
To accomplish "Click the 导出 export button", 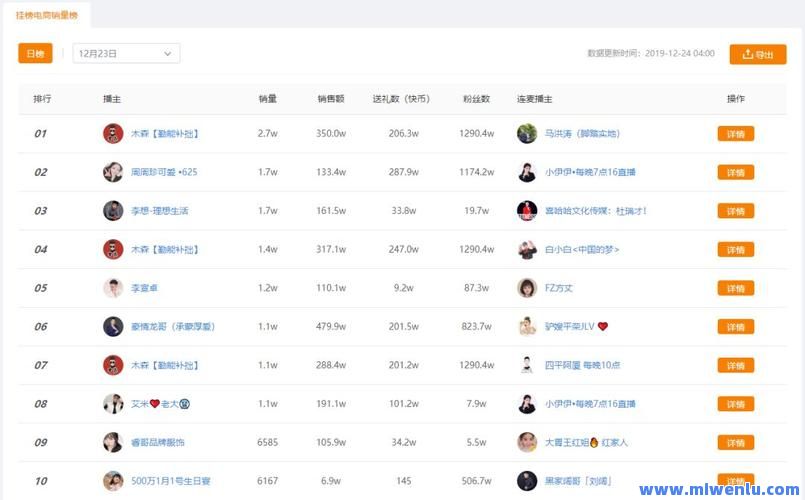I will (757, 54).
